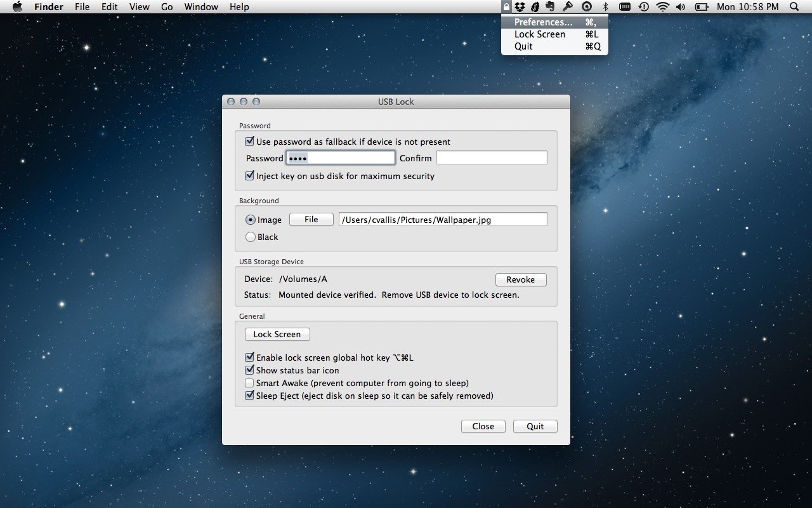The height and width of the screenshot is (508, 812).
Task: Open the Apple menu
Action: (17, 7)
